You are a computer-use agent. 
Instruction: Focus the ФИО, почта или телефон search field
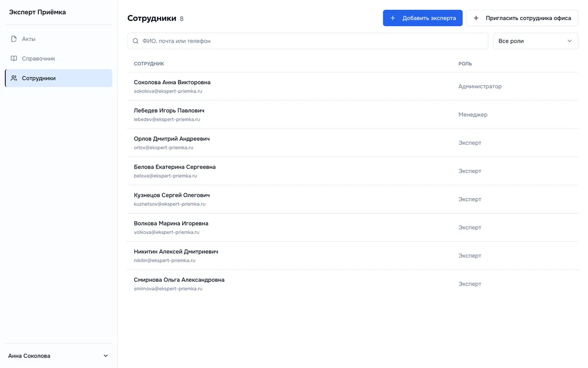point(308,41)
